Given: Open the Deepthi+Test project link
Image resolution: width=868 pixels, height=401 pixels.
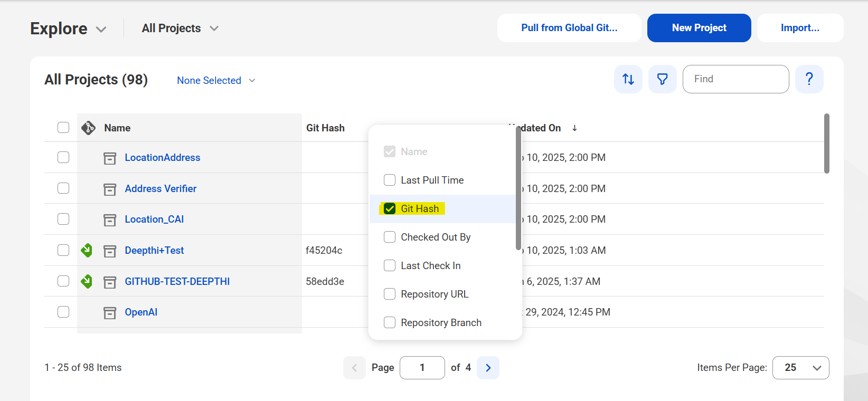Looking at the screenshot, I should pos(154,251).
